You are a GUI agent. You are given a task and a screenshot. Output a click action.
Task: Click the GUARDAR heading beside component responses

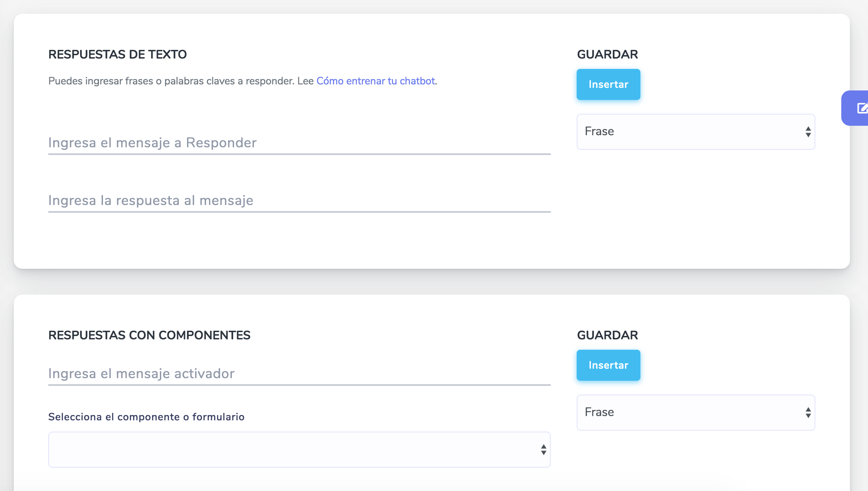[607, 336]
